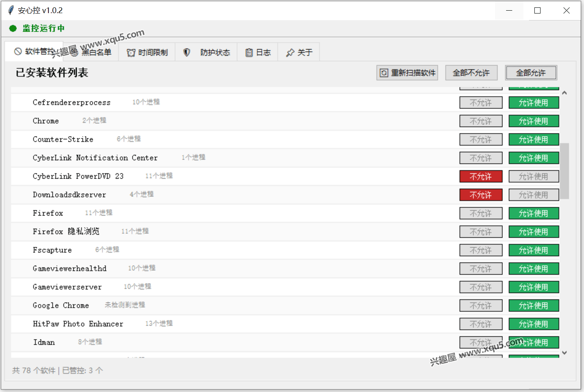Click 全部允许 button
The height and width of the screenshot is (392, 584).
(x=531, y=73)
